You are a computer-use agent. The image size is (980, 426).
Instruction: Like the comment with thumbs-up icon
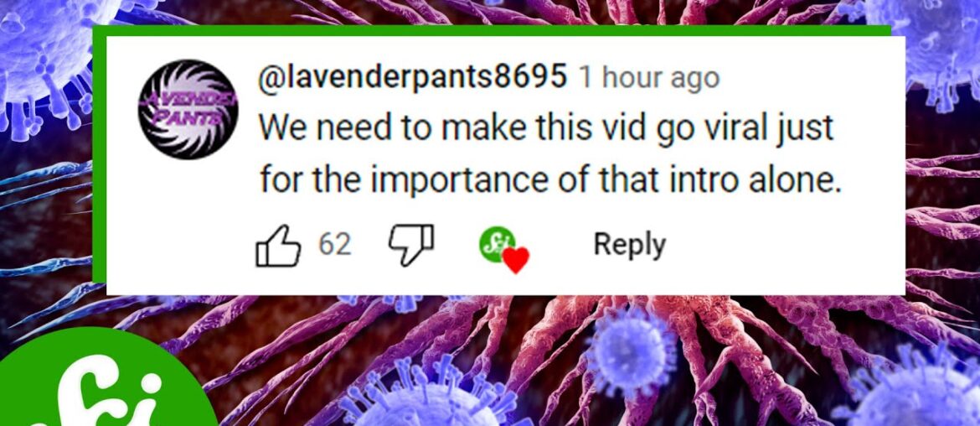click(x=278, y=245)
